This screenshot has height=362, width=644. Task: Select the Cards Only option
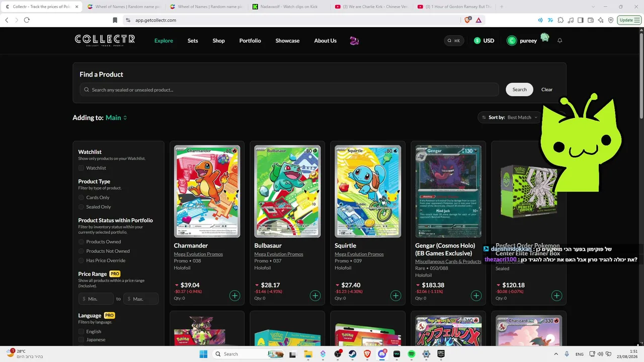81,198
